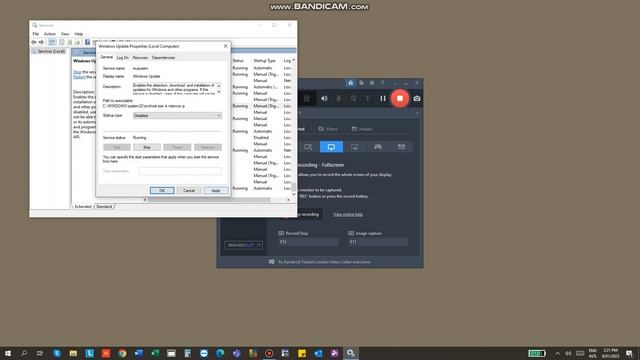Click the Help icon in Services toolbar
Viewport: 640px width, 360px height.
[87, 42]
